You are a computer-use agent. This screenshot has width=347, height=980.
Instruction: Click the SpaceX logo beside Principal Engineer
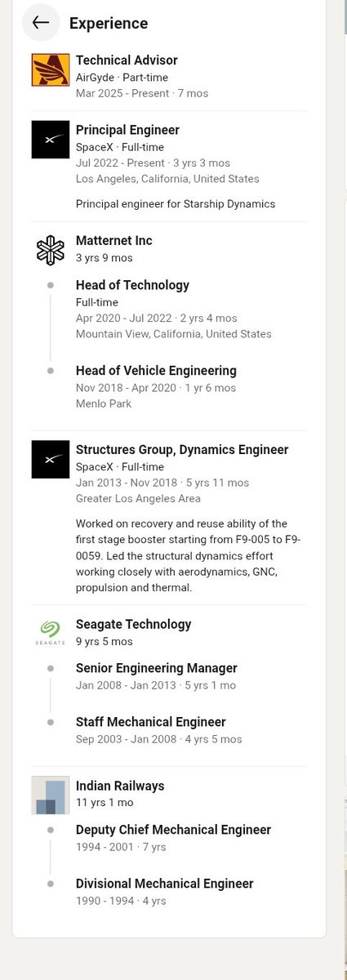click(x=51, y=139)
